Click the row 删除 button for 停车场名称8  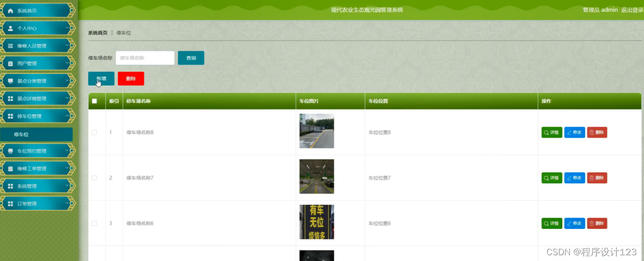coord(597,132)
